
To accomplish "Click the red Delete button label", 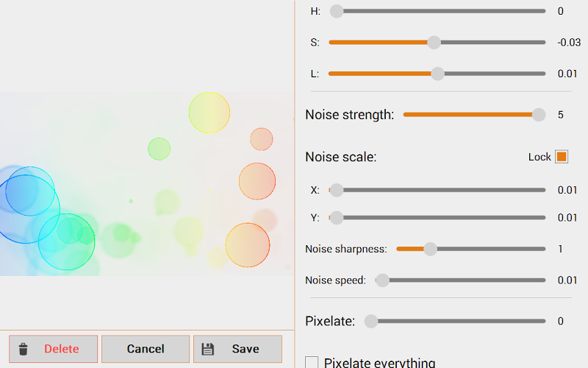I will (62, 349).
